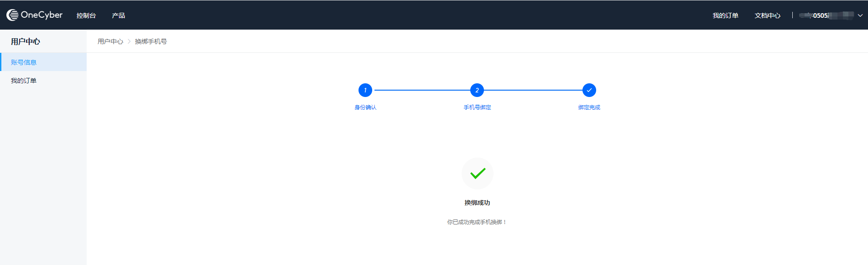Click the 手机号绑定 step label
This screenshot has height=265, width=868.
(x=477, y=107)
